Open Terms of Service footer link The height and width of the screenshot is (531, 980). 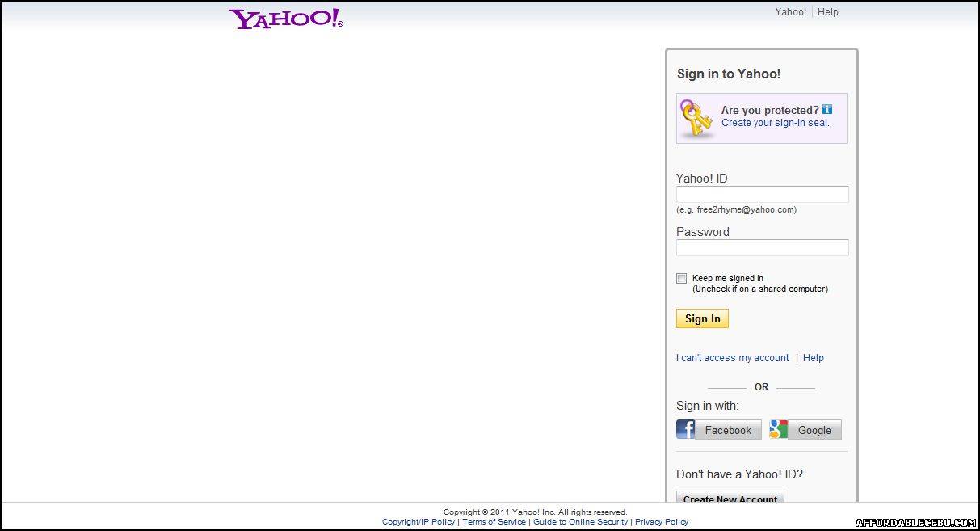click(494, 522)
